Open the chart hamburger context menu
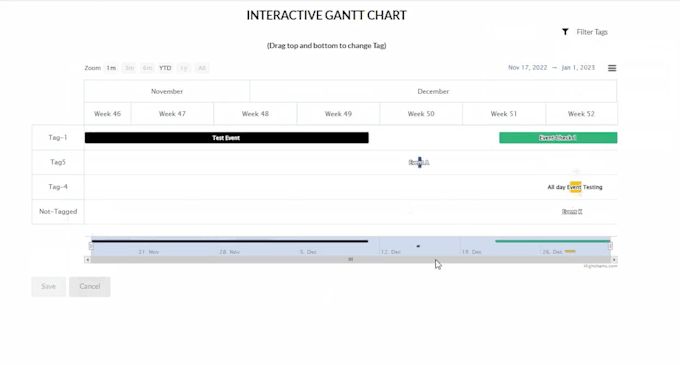680x365 pixels. click(612, 68)
